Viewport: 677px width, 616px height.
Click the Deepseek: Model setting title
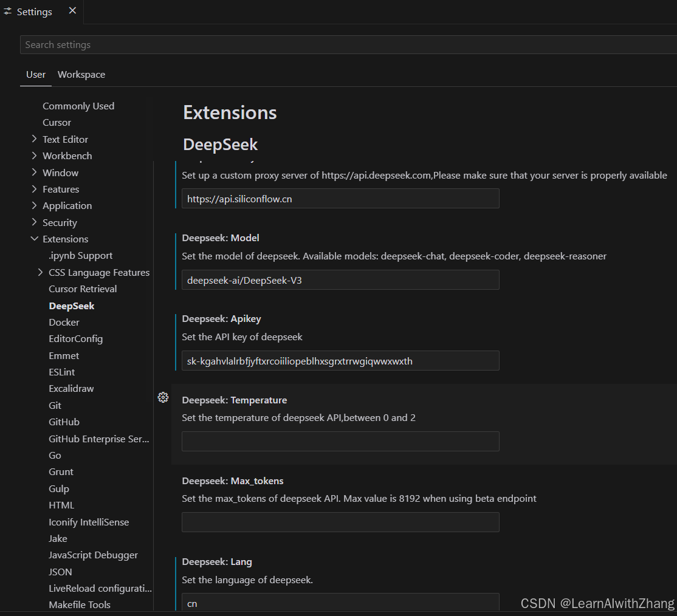click(x=221, y=238)
